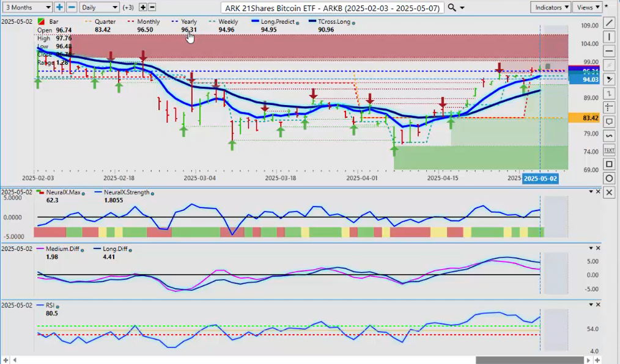Open settings dot for TCross.Long
620x364 pixels.
(353, 23)
